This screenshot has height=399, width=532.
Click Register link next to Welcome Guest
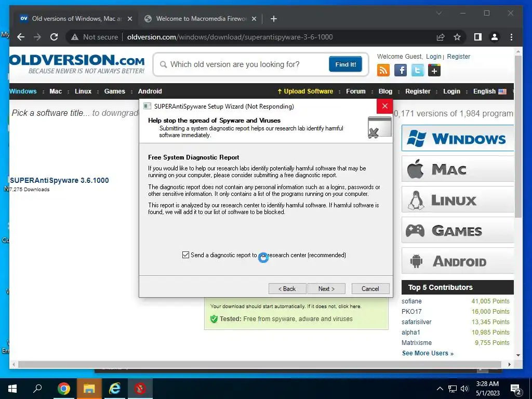click(458, 56)
